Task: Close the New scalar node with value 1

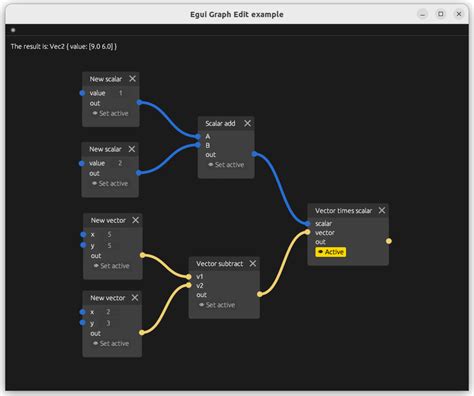Action: [x=132, y=79]
